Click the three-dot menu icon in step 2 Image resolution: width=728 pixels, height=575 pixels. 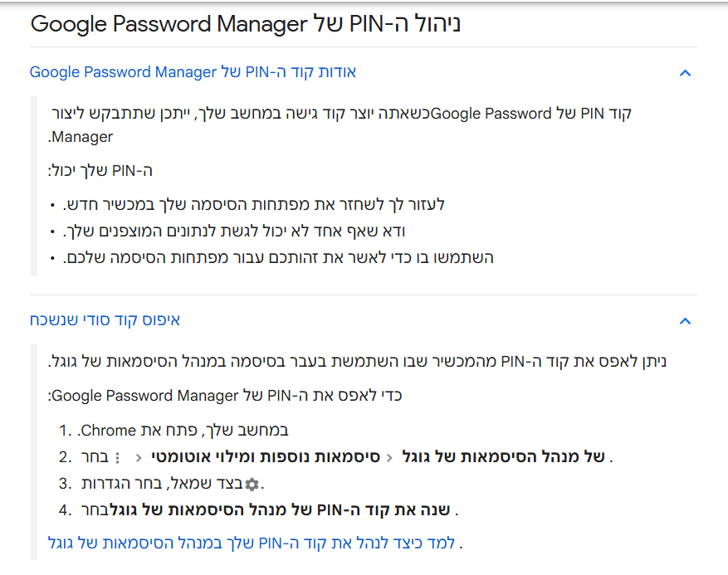click(116, 457)
